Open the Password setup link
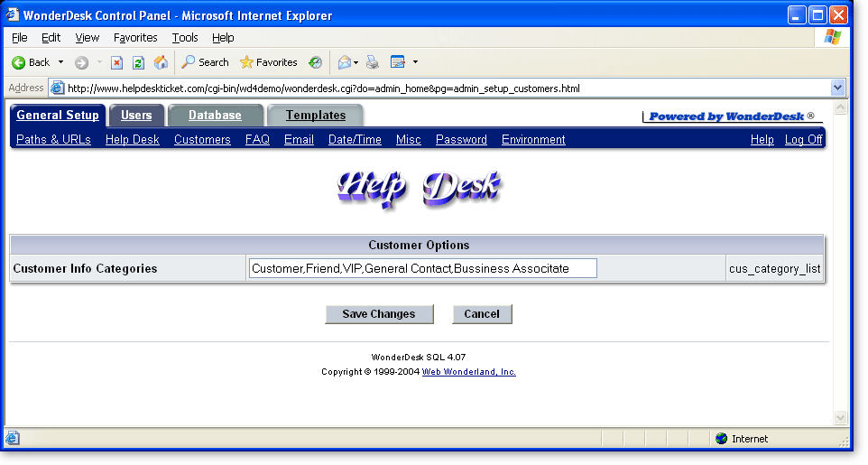 [x=461, y=140]
